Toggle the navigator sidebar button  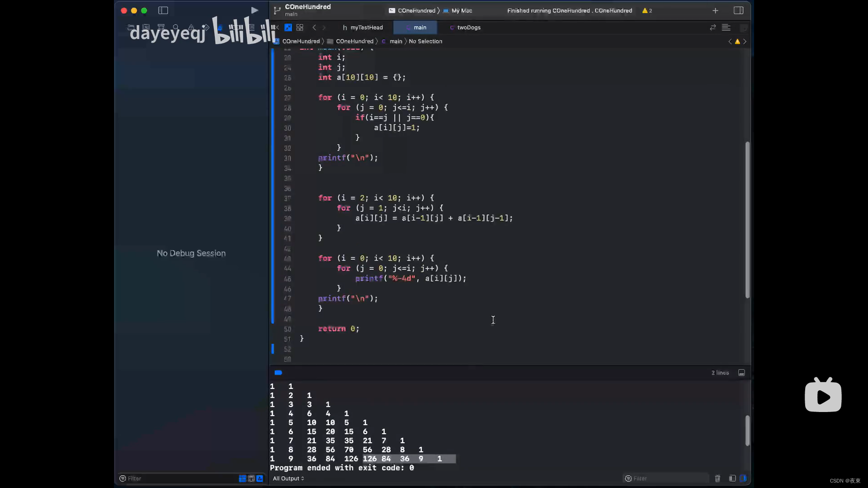pos(163,10)
